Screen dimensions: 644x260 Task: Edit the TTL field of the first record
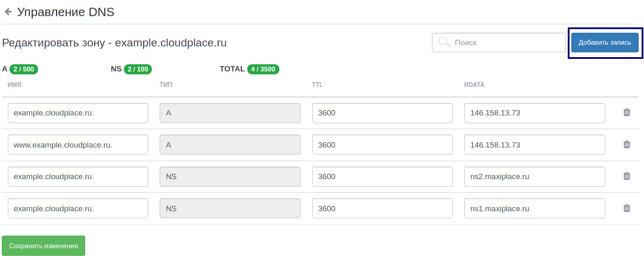[x=382, y=113]
